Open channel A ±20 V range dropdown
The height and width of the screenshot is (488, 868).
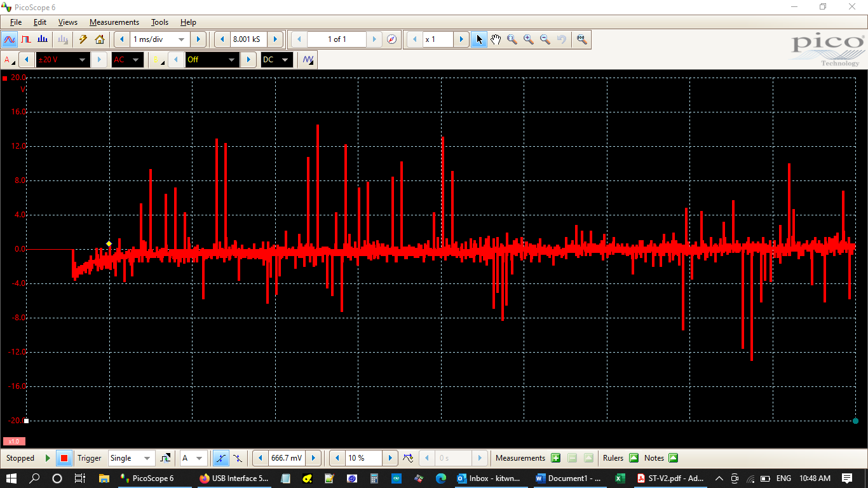click(x=81, y=60)
